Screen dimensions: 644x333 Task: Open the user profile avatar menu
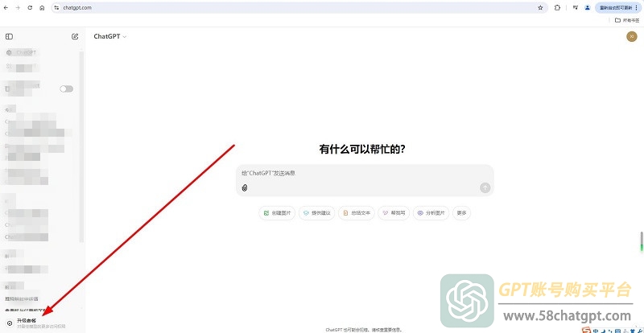[632, 36]
